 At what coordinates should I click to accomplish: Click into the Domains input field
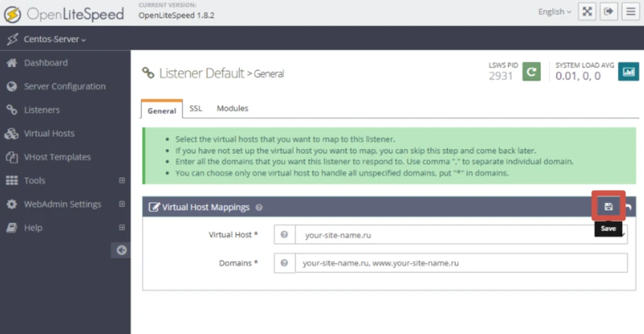point(462,263)
